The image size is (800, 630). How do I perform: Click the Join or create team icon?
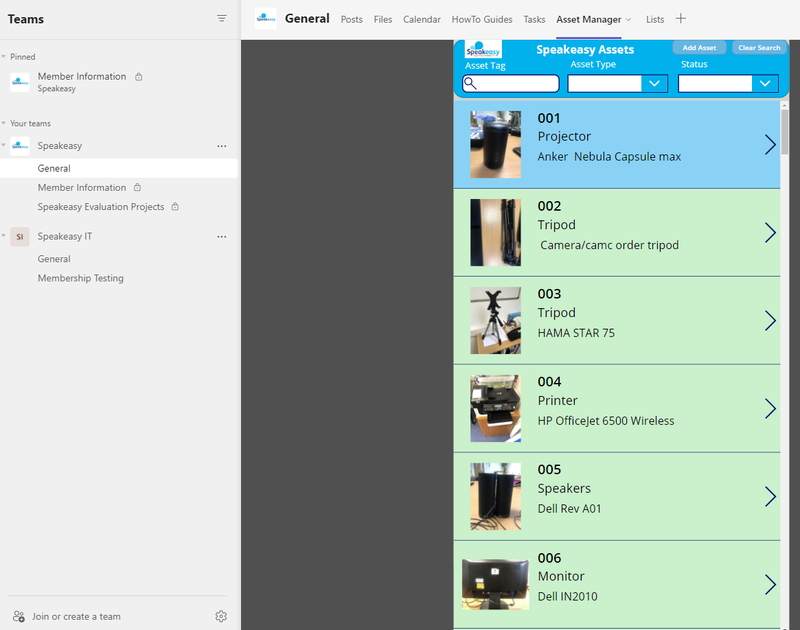(19, 616)
